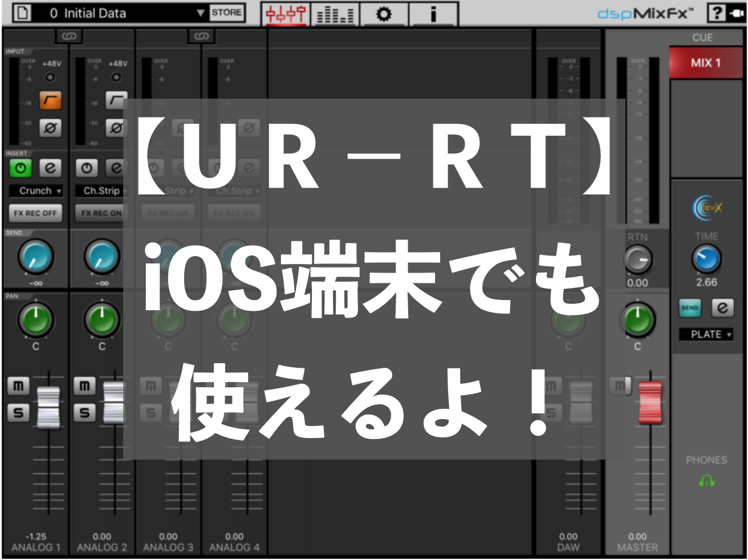
Task: Open the gear settings tab
Action: 384,14
